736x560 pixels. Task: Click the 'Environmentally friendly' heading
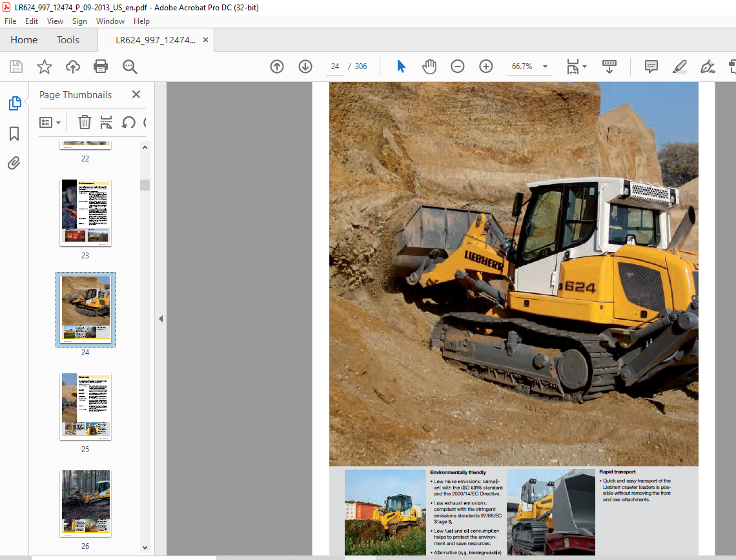pos(458,472)
